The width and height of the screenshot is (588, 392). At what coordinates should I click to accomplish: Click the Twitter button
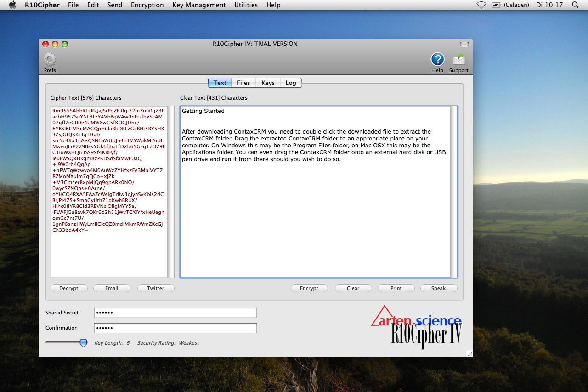[x=156, y=288]
